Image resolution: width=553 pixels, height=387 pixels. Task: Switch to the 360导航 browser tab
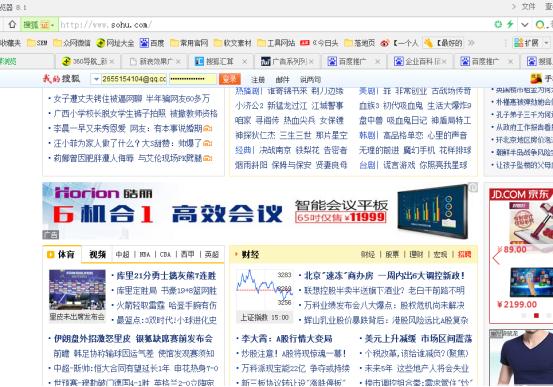coord(88,61)
